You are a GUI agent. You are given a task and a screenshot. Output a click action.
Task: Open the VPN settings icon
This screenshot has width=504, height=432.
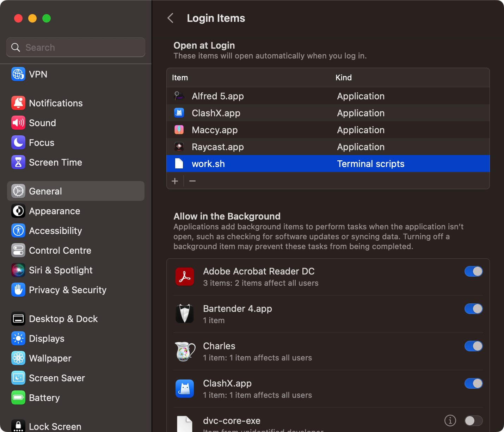[x=18, y=74]
